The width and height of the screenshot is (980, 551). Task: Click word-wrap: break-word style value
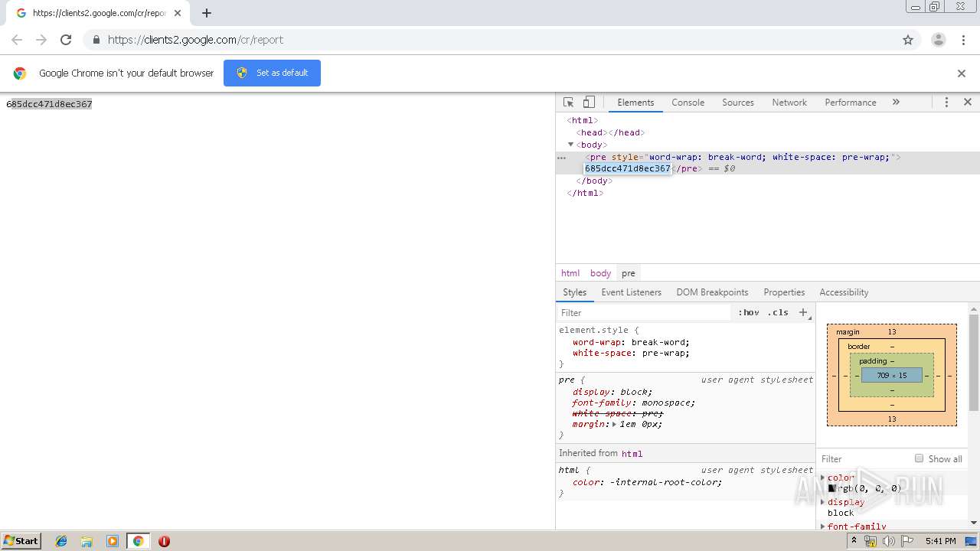[x=659, y=343]
